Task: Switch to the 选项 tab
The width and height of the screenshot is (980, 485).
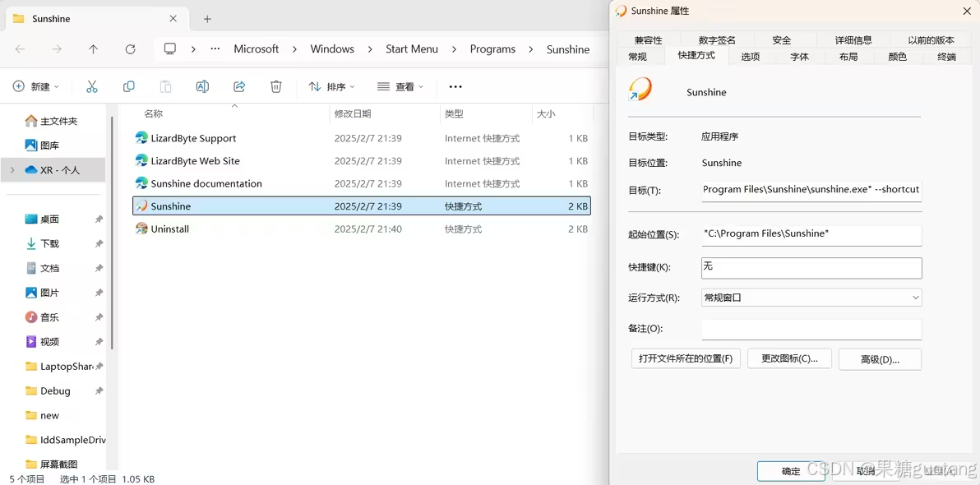Action: (x=751, y=56)
